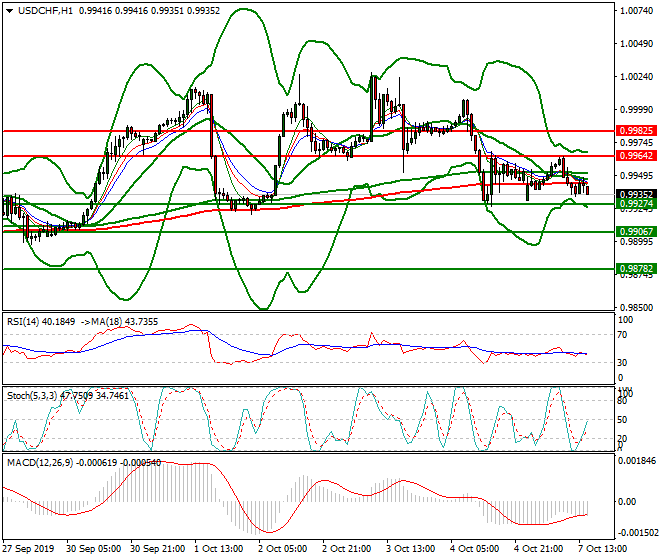The image size is (660, 560).
Task: Select the 1 Oct 13:00 time axis label
Action: tap(218, 549)
